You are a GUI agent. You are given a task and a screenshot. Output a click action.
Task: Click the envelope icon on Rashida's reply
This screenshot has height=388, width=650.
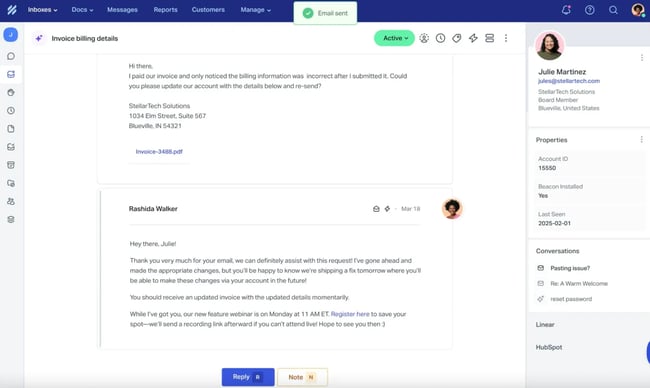[x=376, y=209]
